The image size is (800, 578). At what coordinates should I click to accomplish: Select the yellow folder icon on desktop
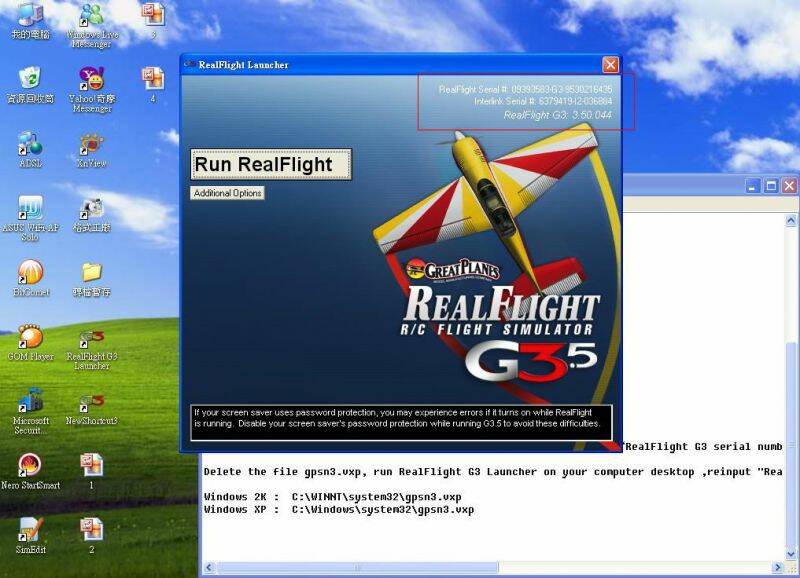pyautogui.click(x=92, y=278)
